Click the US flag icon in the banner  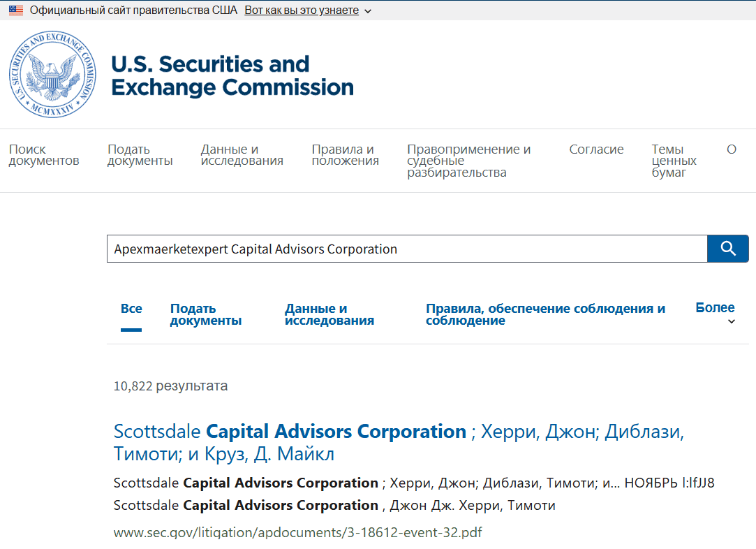(x=15, y=10)
